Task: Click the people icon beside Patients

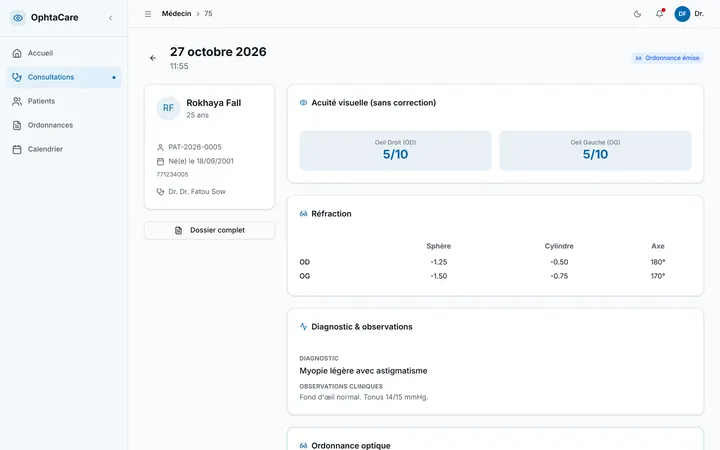Action: point(17,101)
